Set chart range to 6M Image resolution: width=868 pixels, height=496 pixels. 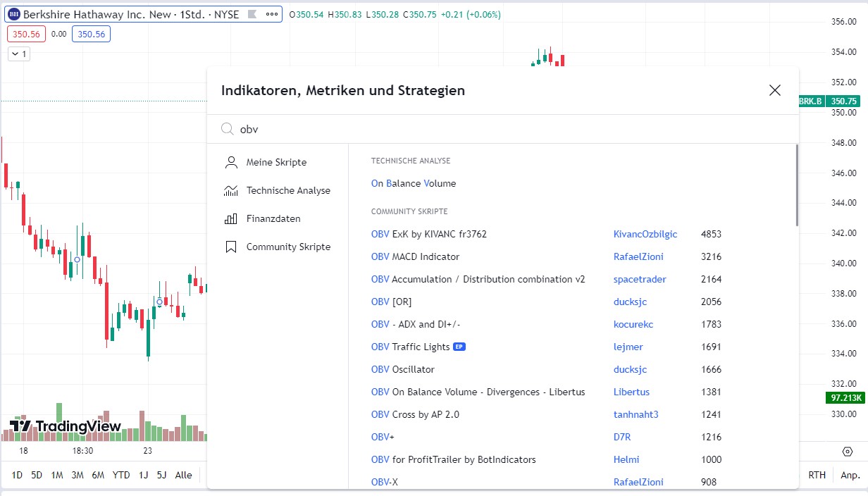[x=98, y=475]
